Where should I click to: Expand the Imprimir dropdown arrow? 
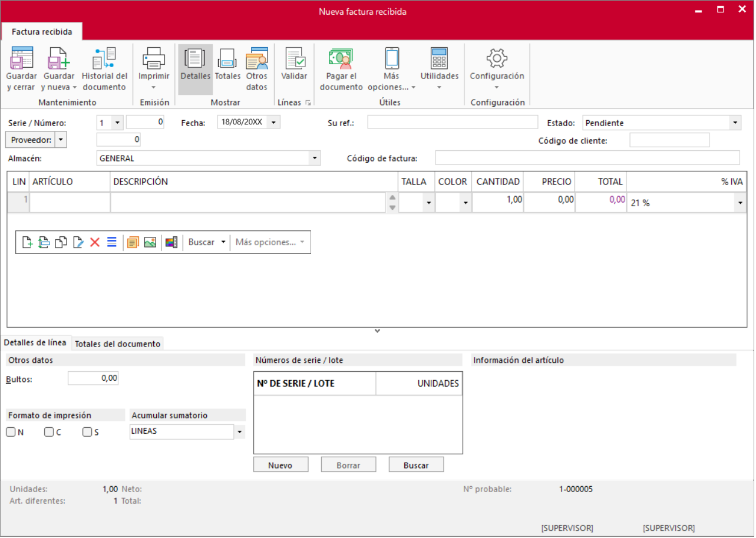[x=154, y=87]
